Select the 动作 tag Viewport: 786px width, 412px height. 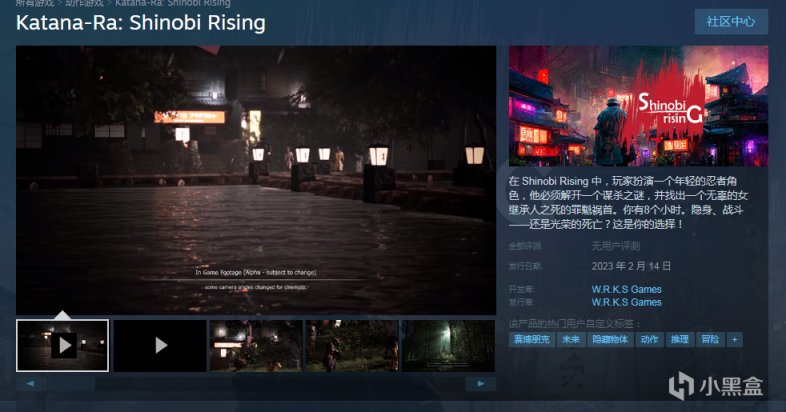[x=650, y=340]
